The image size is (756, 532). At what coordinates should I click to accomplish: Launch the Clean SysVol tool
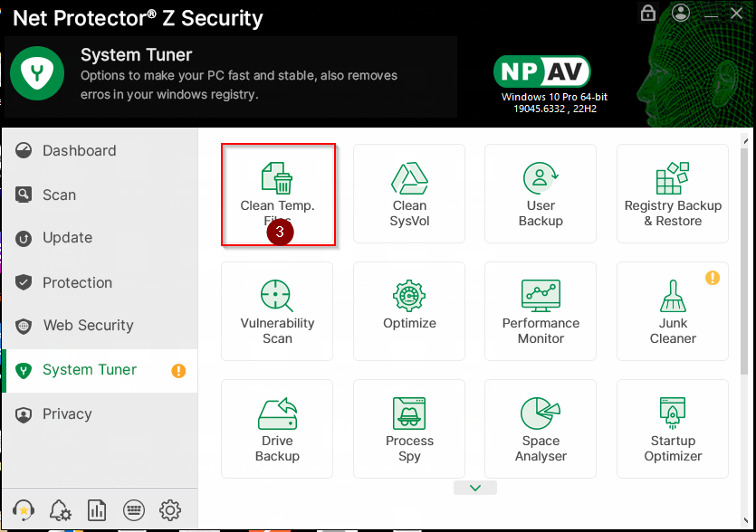click(409, 193)
